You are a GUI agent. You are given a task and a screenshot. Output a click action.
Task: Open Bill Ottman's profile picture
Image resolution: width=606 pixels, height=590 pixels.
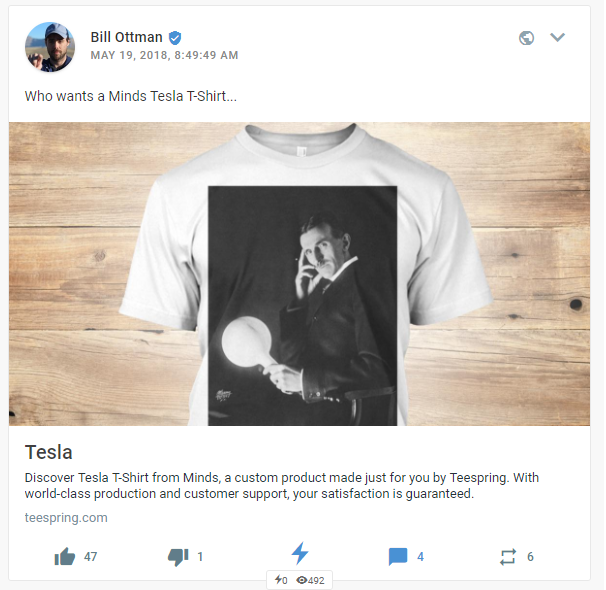coord(50,47)
